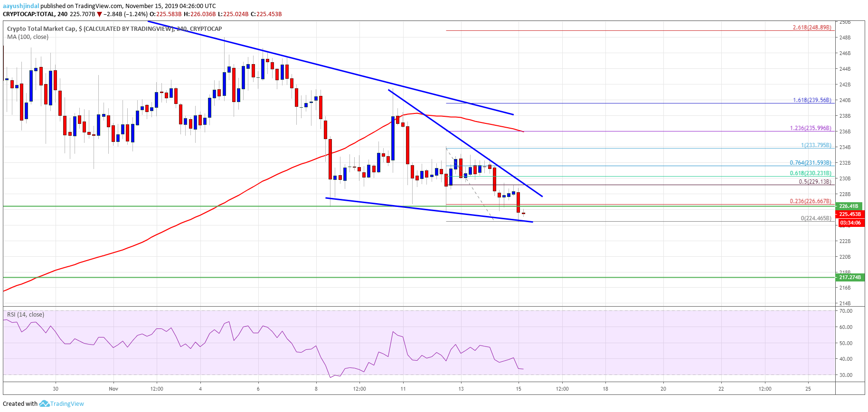Click the 240B price axis label
Image resolution: width=868 pixels, height=412 pixels.
[845, 100]
